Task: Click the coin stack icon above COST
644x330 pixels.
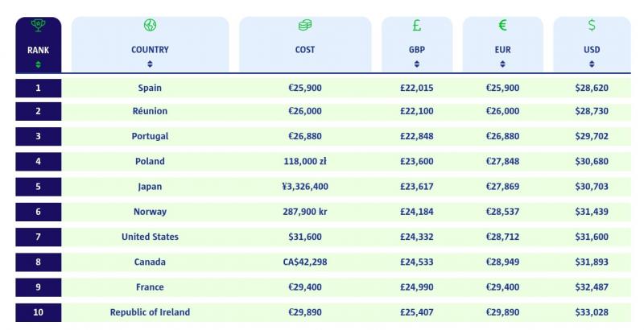Action: point(305,26)
